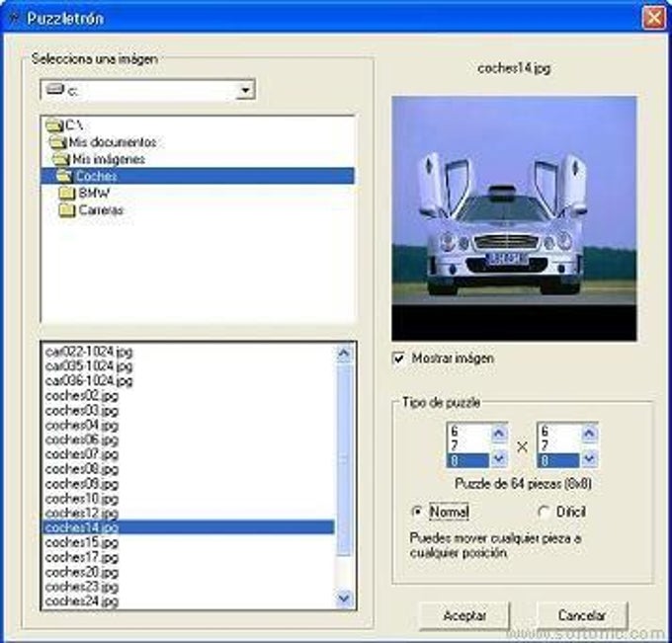Viewport: 672px width, 643px height.
Task: Open the drive selection dropdown arrow
Action: pyautogui.click(x=245, y=90)
